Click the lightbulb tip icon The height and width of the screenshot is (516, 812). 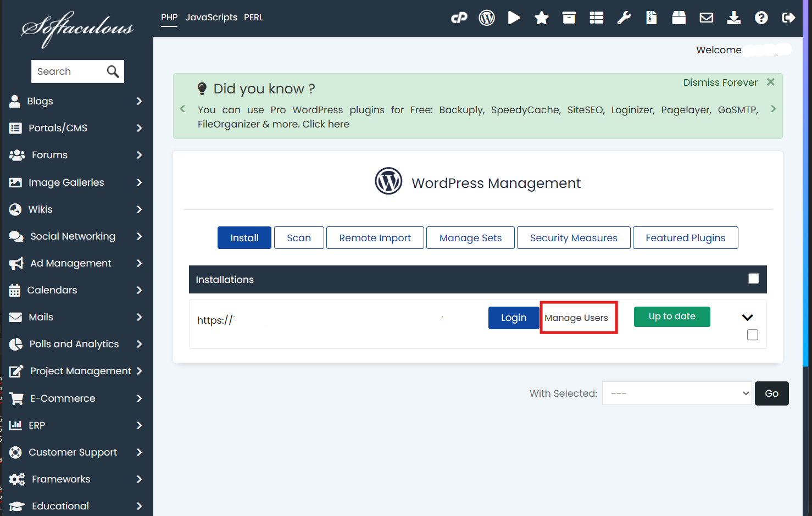pyautogui.click(x=202, y=88)
